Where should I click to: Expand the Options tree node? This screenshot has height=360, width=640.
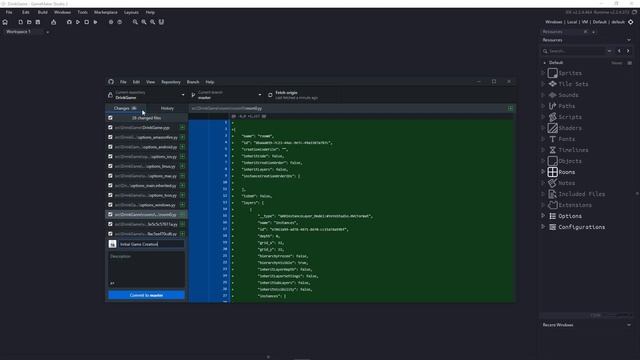pyautogui.click(x=543, y=216)
